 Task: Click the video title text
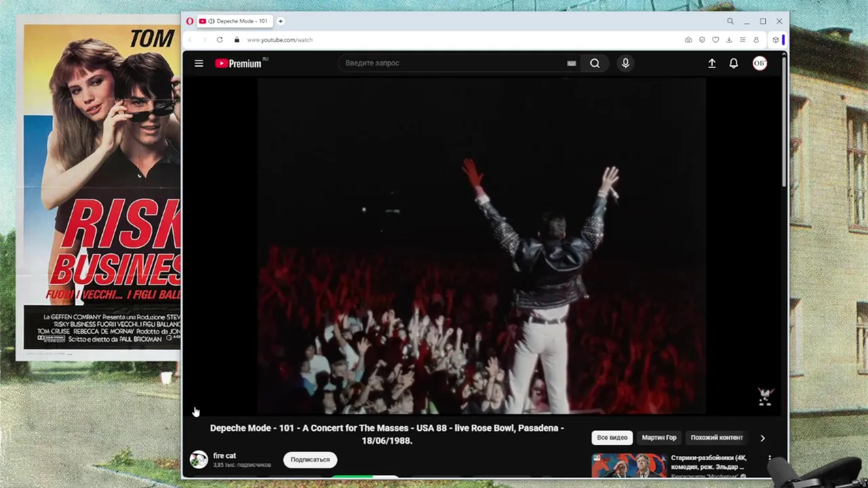(x=387, y=434)
